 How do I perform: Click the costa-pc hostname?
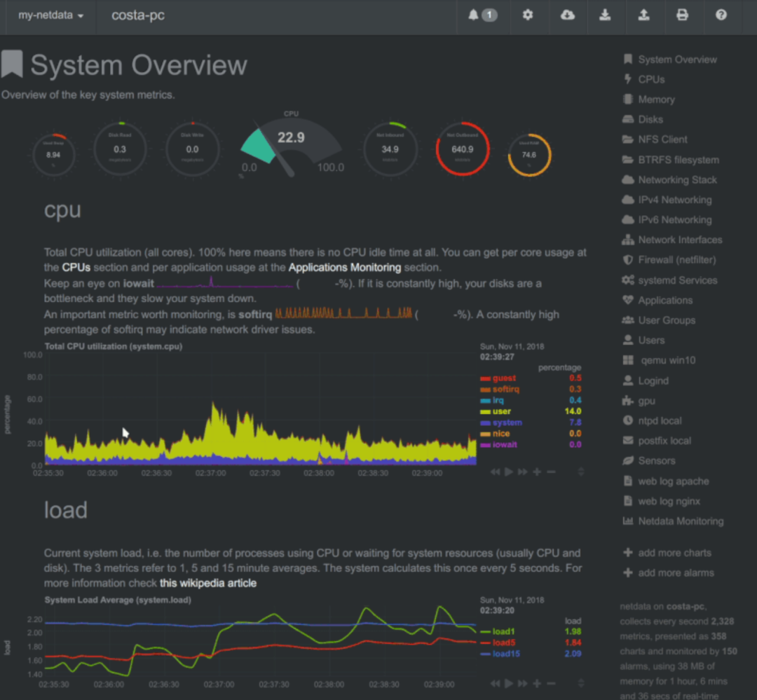[138, 15]
